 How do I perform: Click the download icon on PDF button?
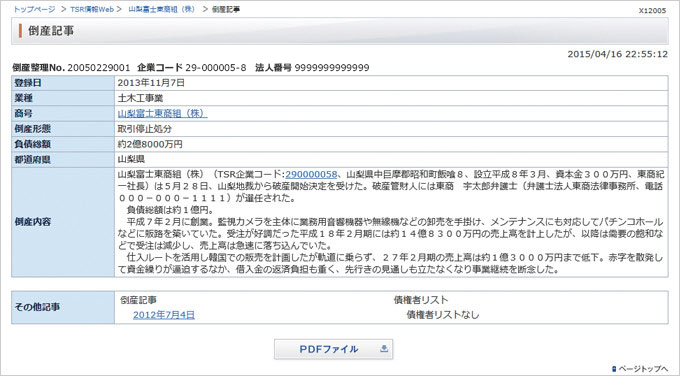(x=384, y=349)
